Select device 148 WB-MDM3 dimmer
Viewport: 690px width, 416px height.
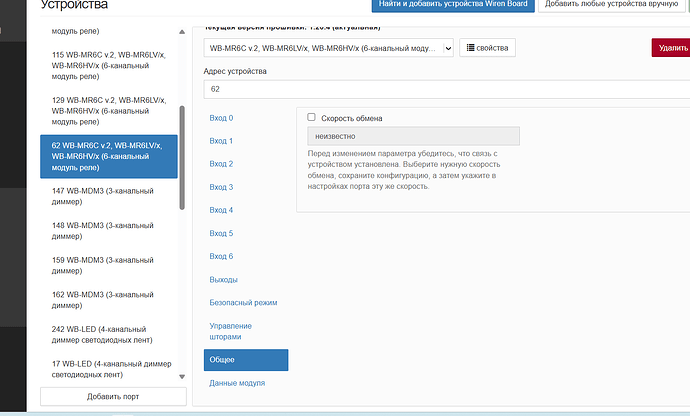click(x=109, y=231)
